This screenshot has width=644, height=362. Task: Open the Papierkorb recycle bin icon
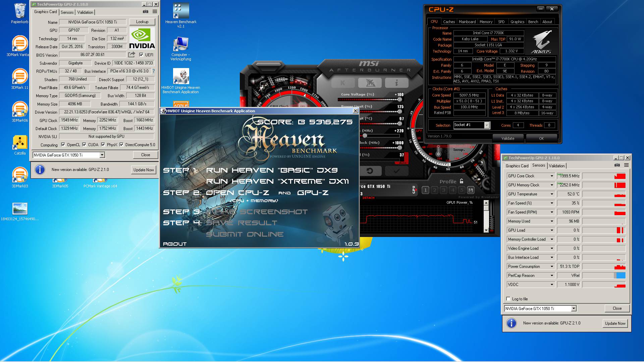[20, 13]
